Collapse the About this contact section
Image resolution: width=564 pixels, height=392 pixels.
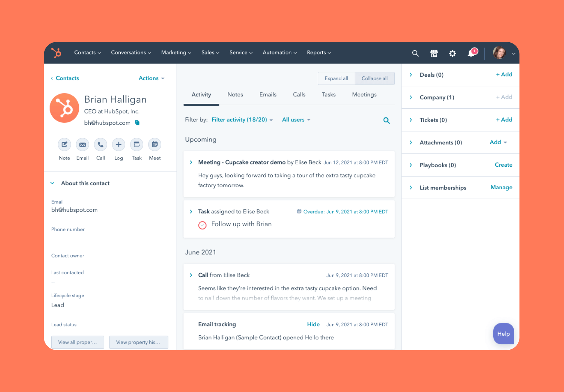click(x=52, y=183)
